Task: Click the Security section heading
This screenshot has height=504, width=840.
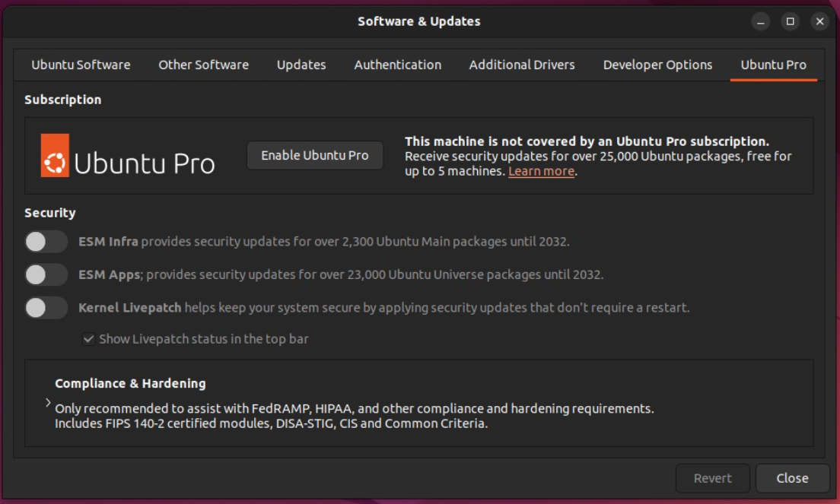Action: point(49,213)
